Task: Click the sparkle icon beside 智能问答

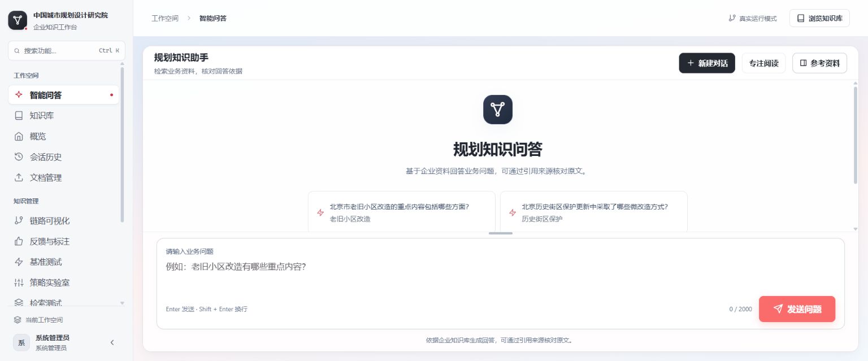Action: pos(19,95)
